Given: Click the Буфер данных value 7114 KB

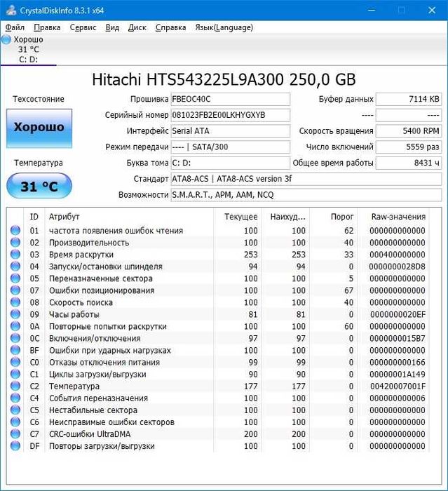Looking at the screenshot, I should [x=409, y=99].
